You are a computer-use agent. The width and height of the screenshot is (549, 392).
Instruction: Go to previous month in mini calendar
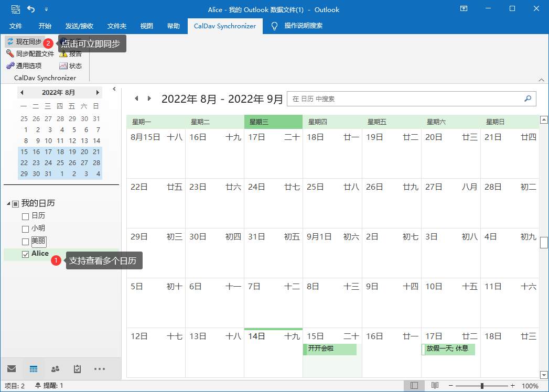click(x=22, y=93)
